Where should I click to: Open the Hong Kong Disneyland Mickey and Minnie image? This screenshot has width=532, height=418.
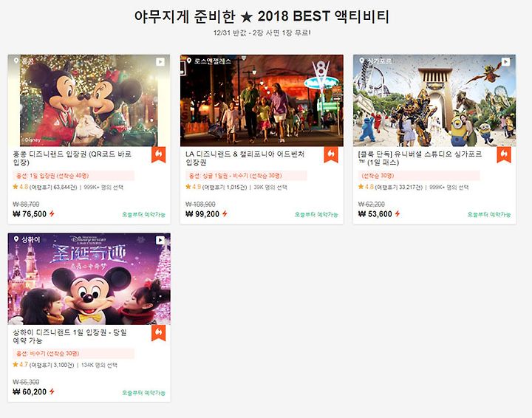click(x=89, y=100)
